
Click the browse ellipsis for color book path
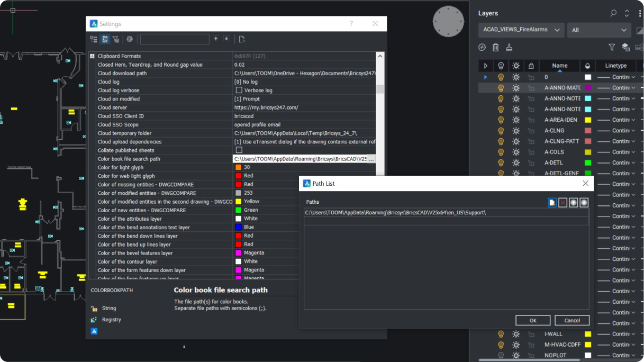pos(371,159)
